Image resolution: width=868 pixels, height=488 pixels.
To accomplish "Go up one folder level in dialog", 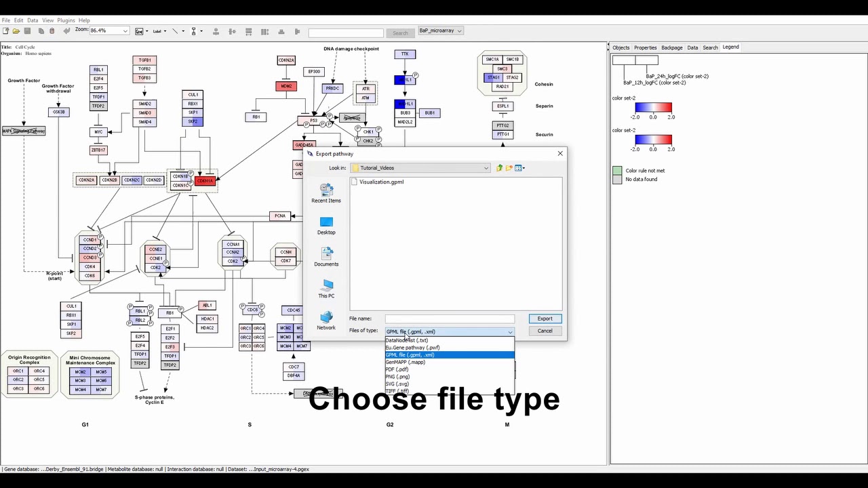I will pos(499,168).
